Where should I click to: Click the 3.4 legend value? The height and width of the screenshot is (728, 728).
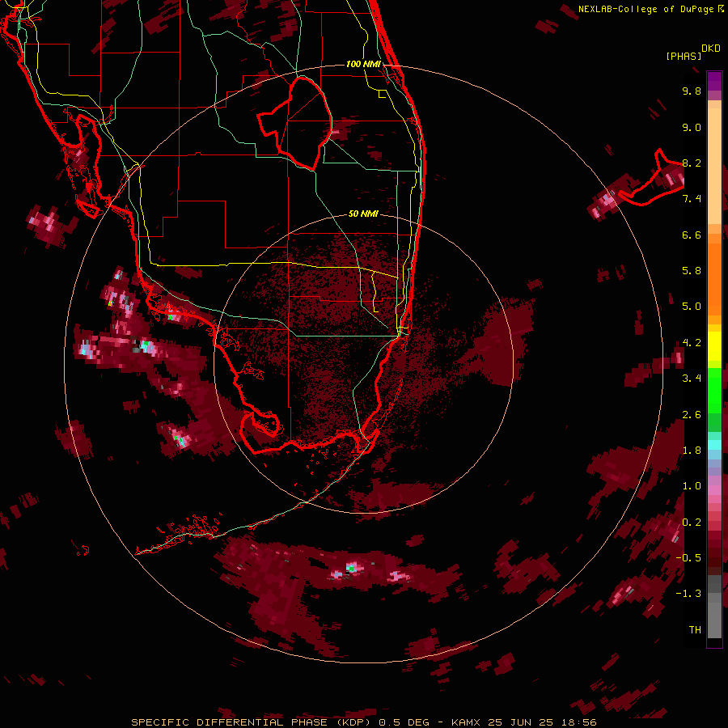click(x=692, y=379)
